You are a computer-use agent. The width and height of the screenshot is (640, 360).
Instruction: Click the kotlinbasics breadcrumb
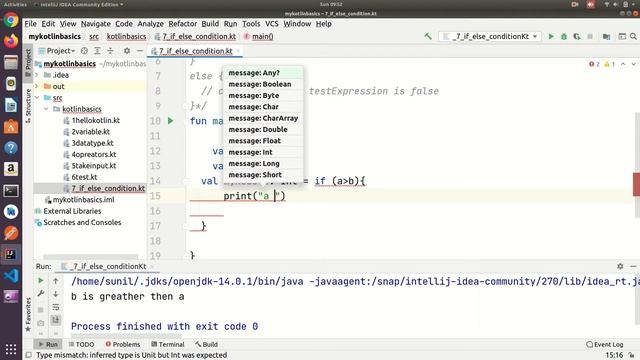point(126,36)
